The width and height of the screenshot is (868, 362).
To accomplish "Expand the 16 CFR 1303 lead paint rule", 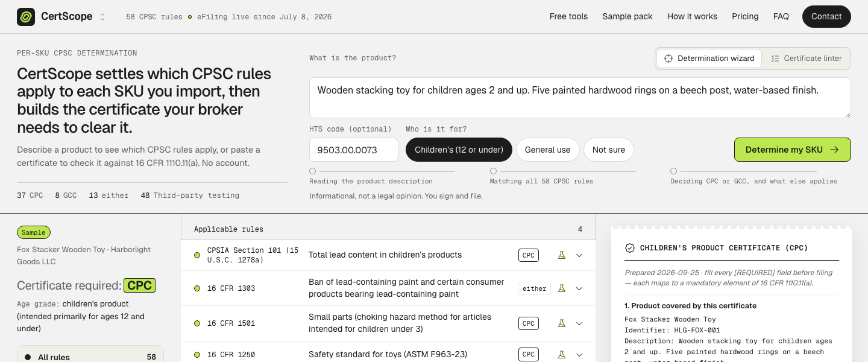I will click(579, 288).
